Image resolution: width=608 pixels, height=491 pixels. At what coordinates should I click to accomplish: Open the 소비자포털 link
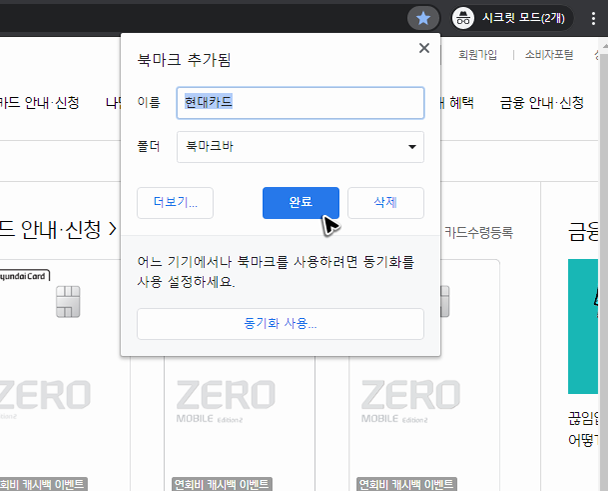tap(549, 55)
